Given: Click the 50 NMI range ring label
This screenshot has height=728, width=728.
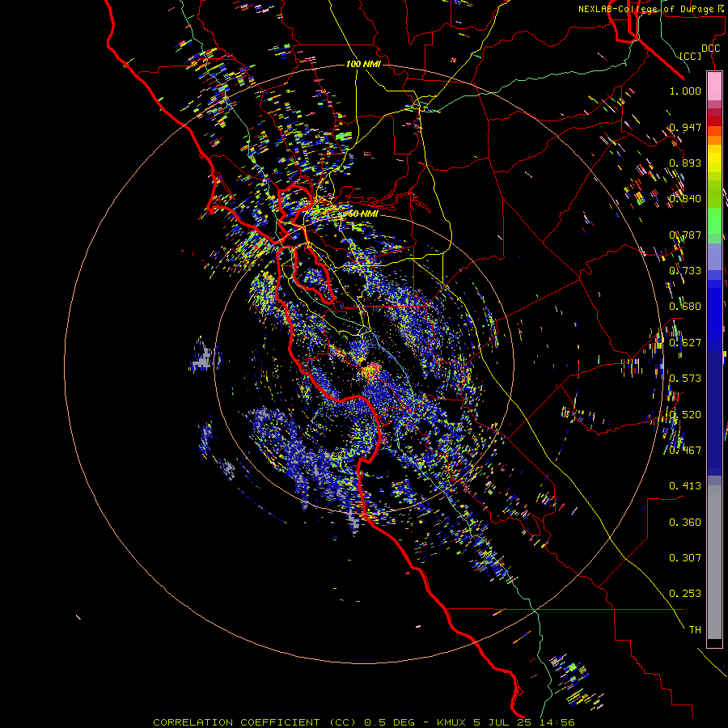Looking at the screenshot, I should [x=363, y=214].
